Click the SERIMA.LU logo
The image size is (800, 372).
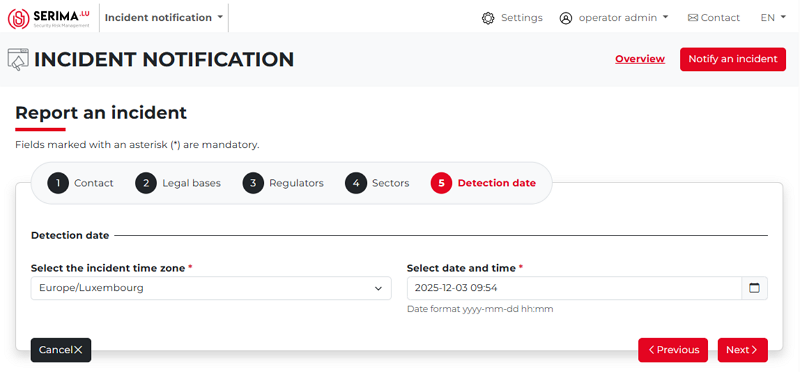point(49,18)
